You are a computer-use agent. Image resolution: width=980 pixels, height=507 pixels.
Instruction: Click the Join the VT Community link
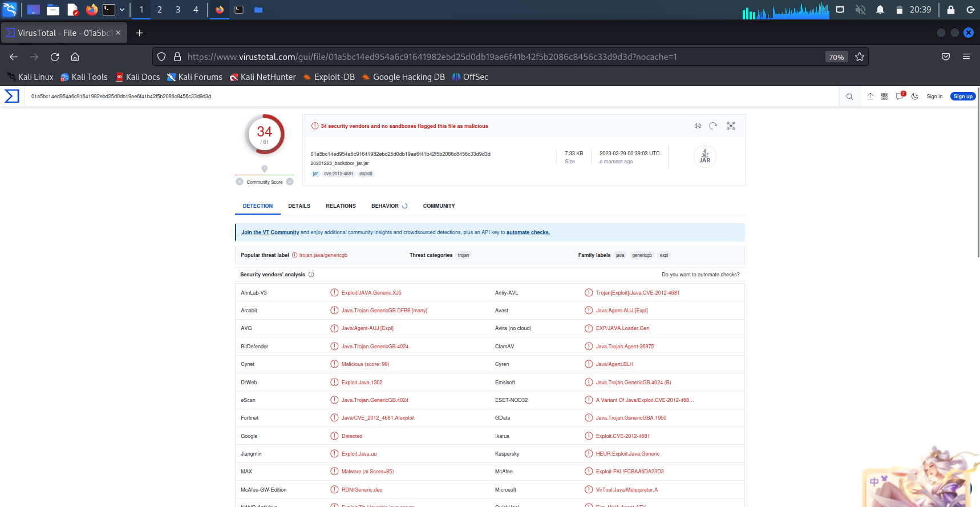click(x=270, y=232)
